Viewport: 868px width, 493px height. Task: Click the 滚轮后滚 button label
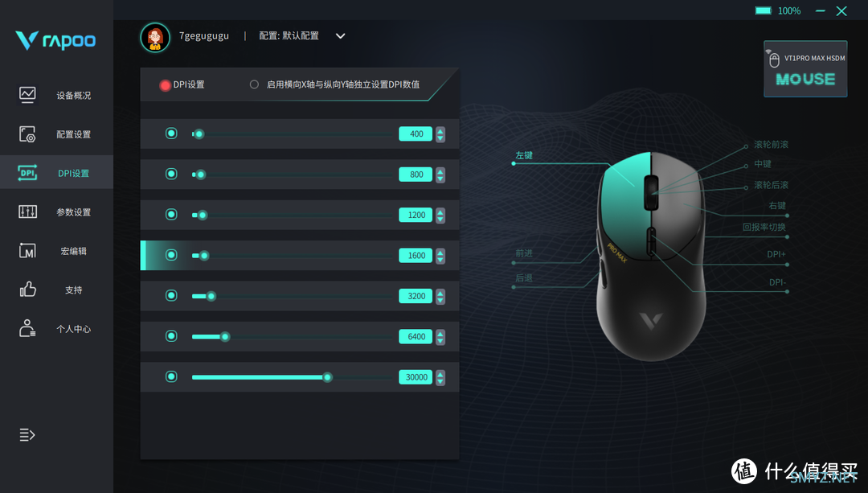coord(771,185)
